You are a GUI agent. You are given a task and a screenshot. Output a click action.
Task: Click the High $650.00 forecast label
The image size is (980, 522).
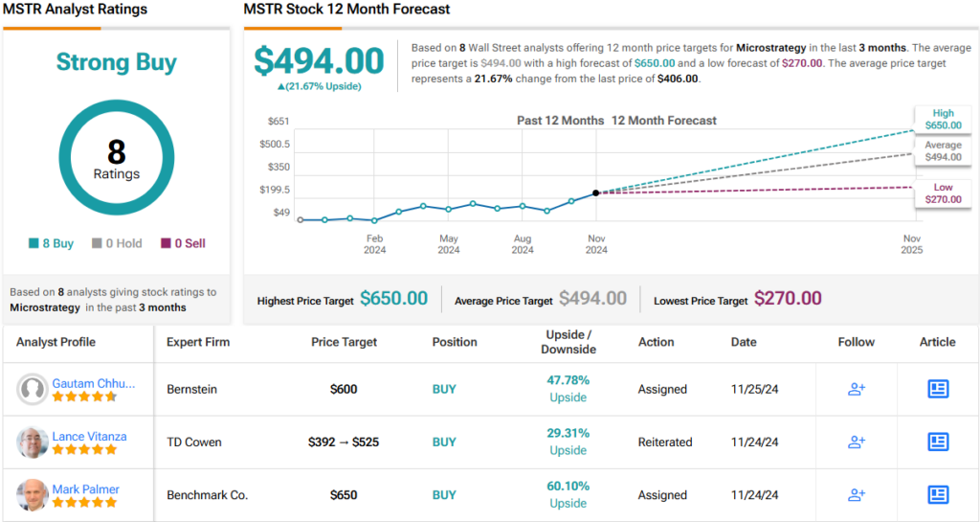pos(943,119)
